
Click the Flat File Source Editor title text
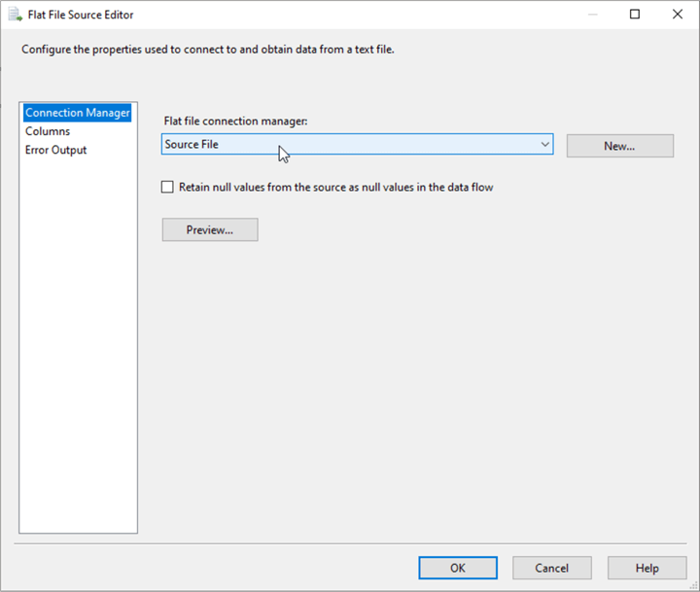tap(81, 15)
